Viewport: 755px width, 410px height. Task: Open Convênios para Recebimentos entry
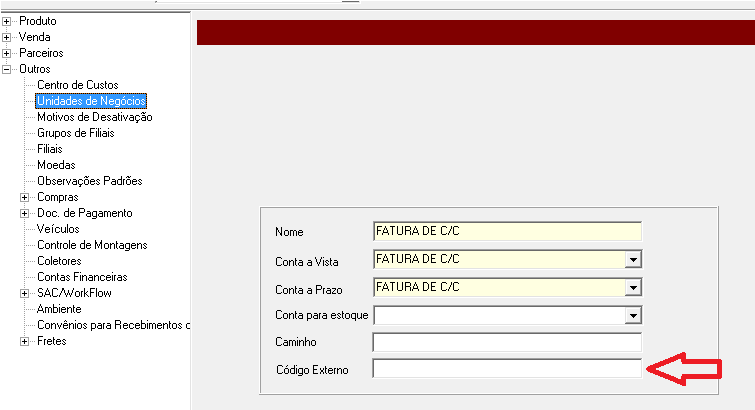tap(113, 325)
